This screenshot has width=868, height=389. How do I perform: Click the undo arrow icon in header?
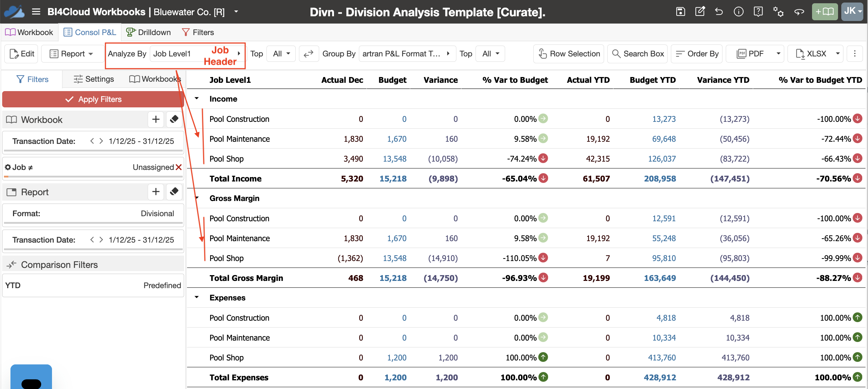[x=719, y=12]
